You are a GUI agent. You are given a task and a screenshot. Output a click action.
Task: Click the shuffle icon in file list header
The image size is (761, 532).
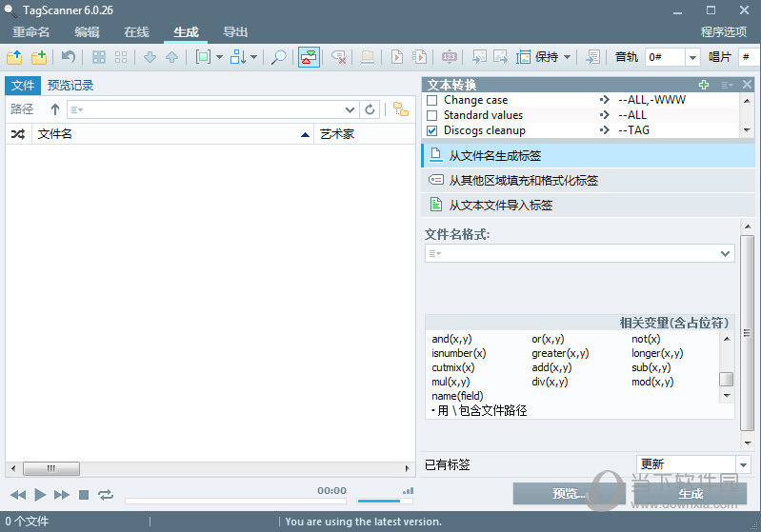18,134
